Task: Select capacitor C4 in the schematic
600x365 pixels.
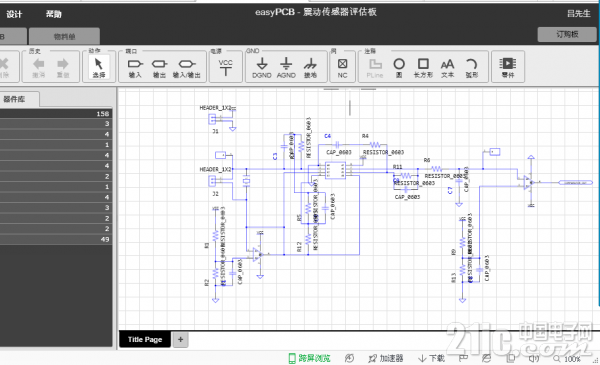Action: pos(337,145)
